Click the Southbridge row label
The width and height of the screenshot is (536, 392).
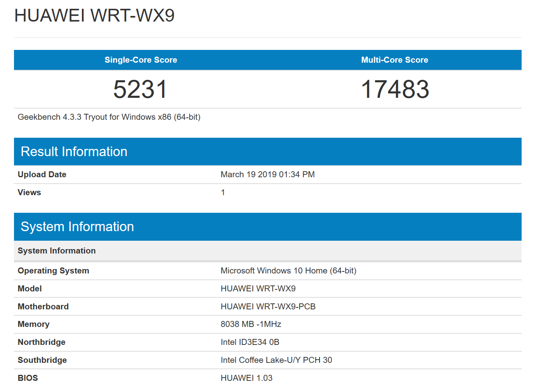pyautogui.click(x=42, y=360)
